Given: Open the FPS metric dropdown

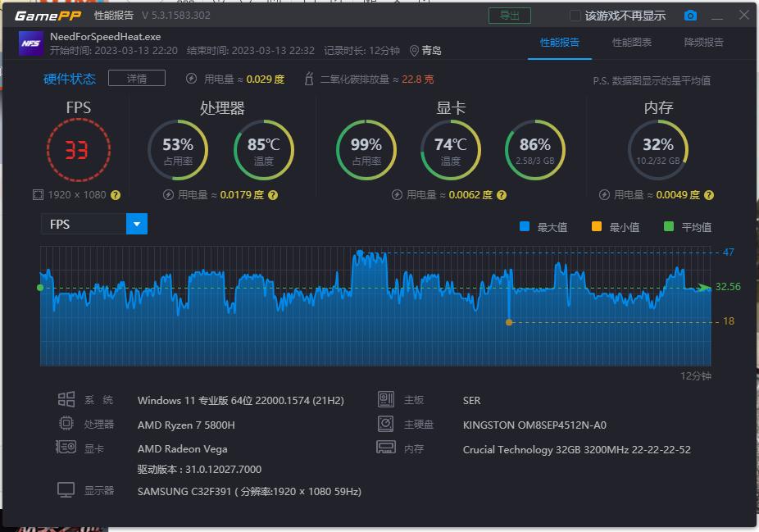Looking at the screenshot, I should (136, 223).
